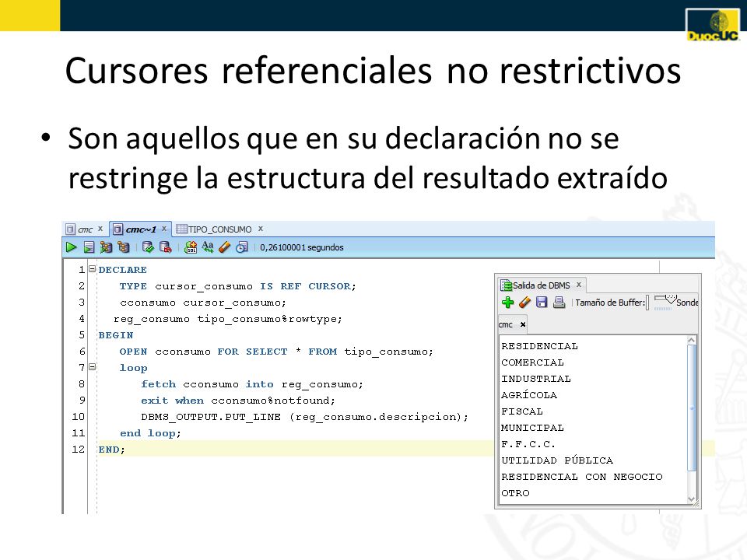Print the DBMS output with the printer icon
This screenshot has width=747, height=560.
coord(559,303)
